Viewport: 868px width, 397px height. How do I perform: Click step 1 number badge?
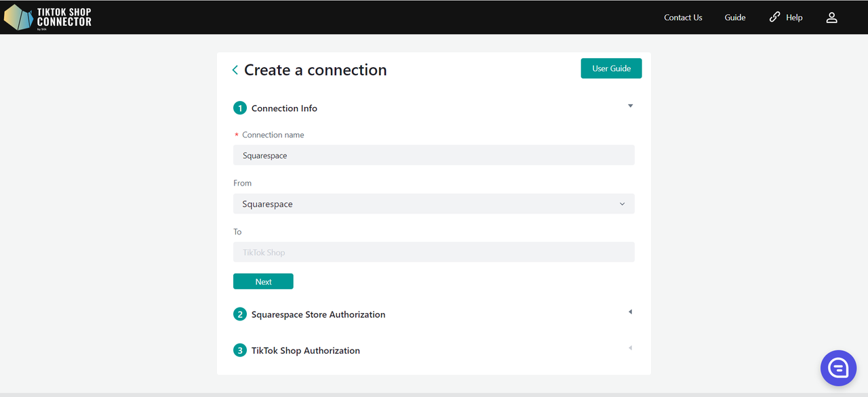tap(239, 108)
